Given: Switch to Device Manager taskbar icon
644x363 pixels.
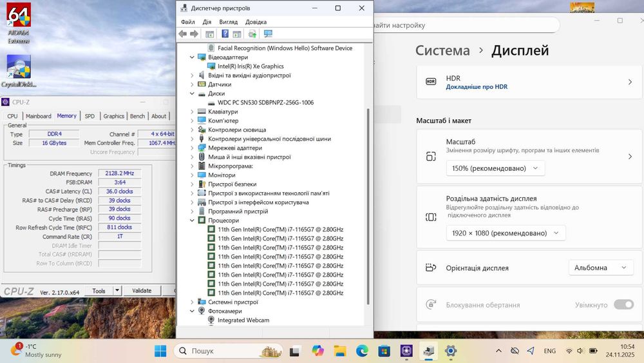Looking at the screenshot, I should coord(428,351).
